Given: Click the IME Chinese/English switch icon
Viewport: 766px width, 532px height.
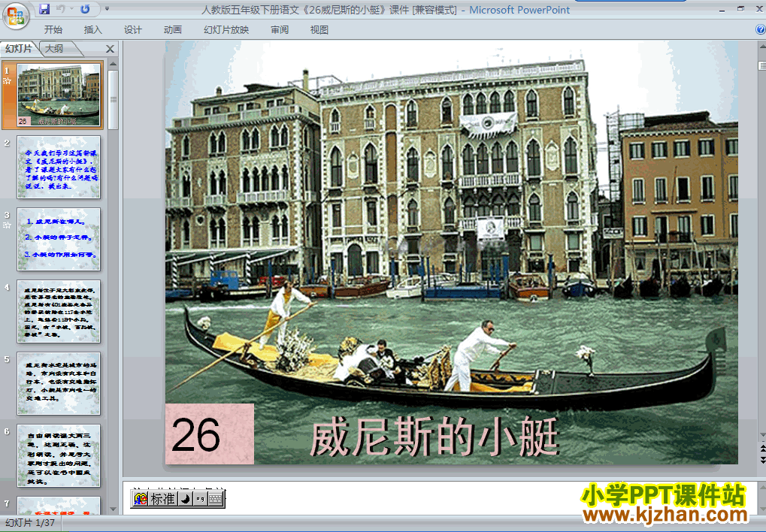Looking at the screenshot, I should [x=141, y=499].
